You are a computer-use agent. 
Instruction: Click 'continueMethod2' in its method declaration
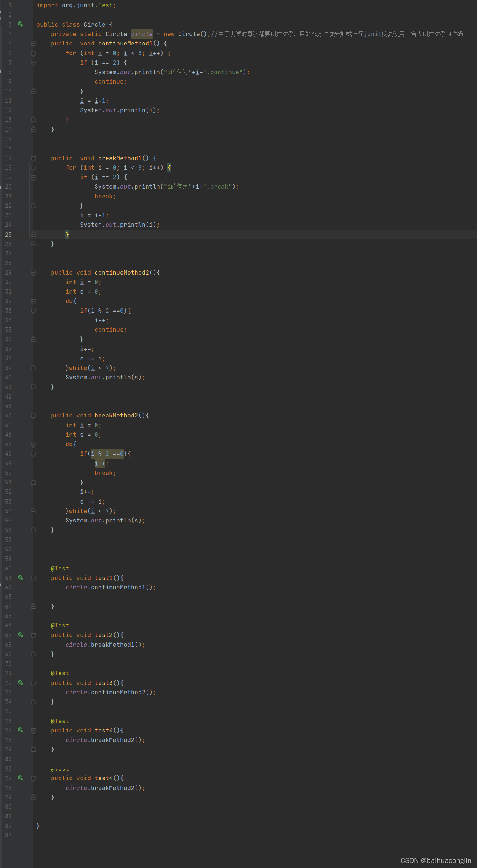[x=122, y=272]
